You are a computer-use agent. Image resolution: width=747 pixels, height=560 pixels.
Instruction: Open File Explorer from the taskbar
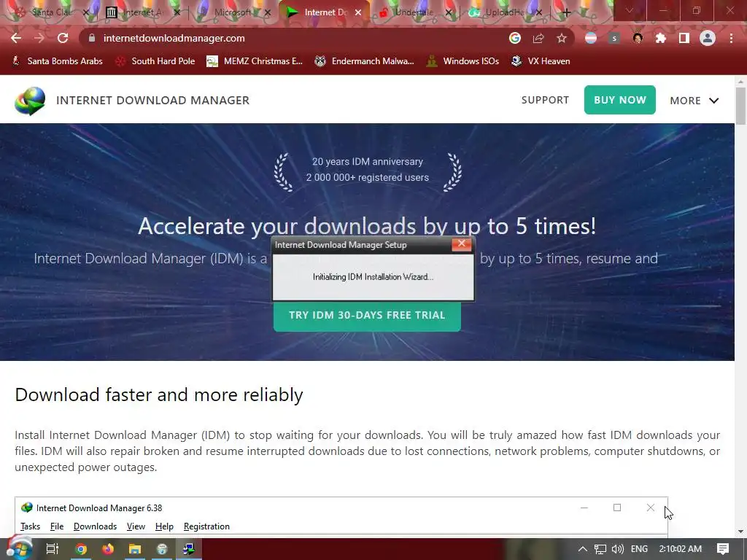pos(135,549)
